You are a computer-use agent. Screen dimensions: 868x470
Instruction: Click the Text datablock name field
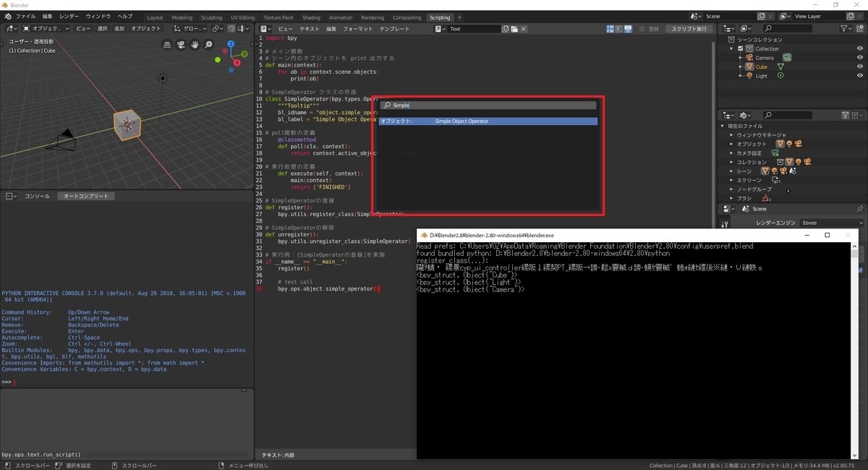(475, 29)
